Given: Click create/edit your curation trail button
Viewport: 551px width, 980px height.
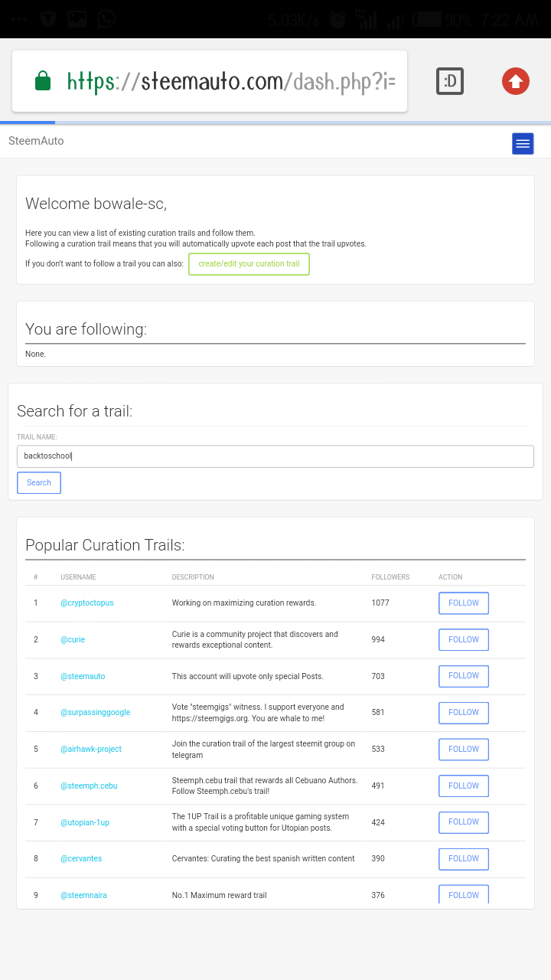Looking at the screenshot, I should [x=249, y=264].
